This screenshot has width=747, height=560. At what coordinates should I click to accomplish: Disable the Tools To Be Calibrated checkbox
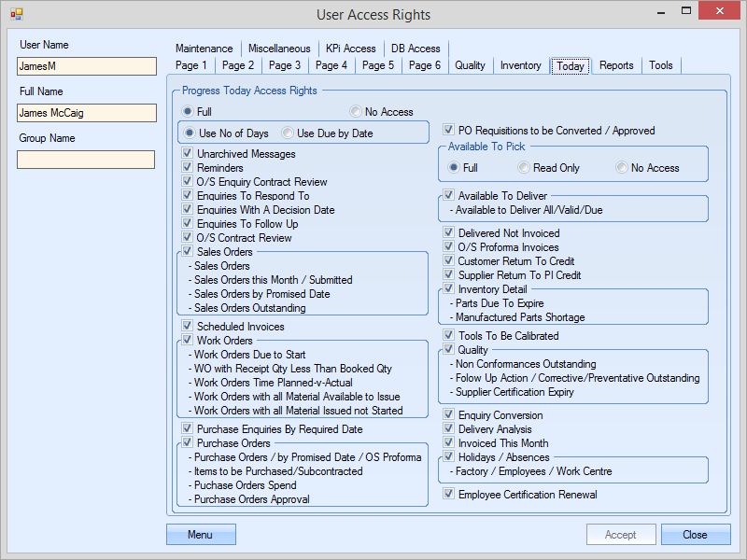450,336
